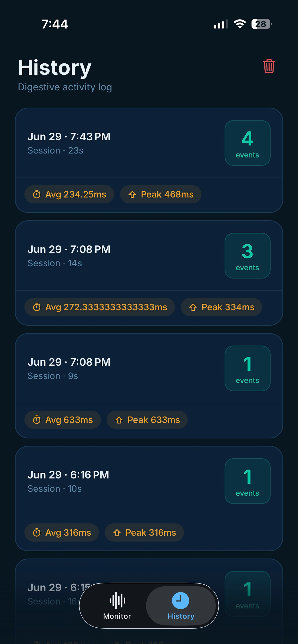Tap the Peak 316ms arrow icon
The image size is (298, 644).
click(x=117, y=532)
